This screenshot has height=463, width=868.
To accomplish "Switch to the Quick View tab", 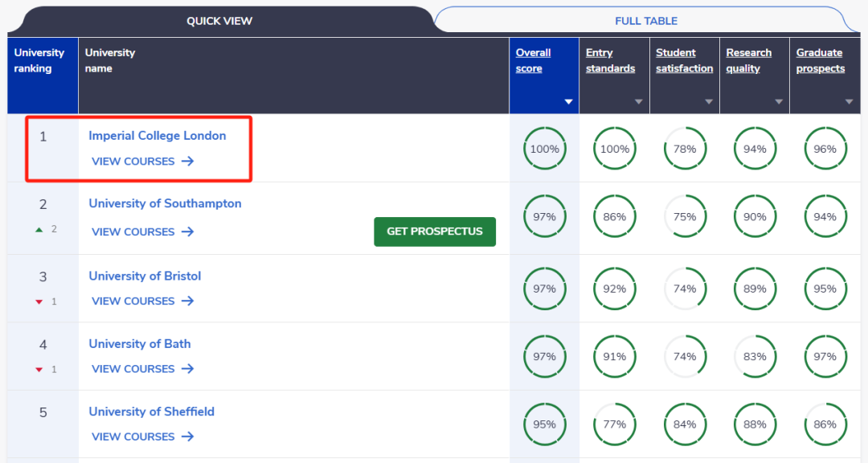I will coord(219,21).
